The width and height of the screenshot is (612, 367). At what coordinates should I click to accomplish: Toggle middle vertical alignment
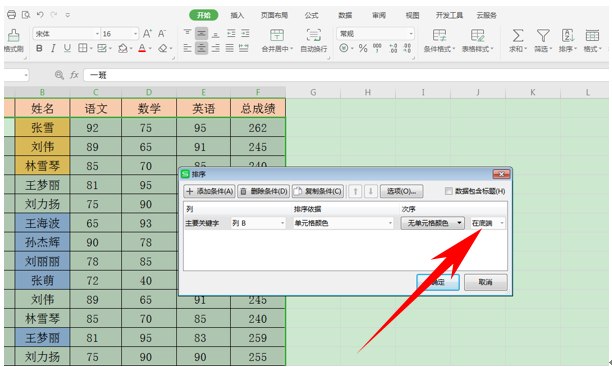pos(201,34)
